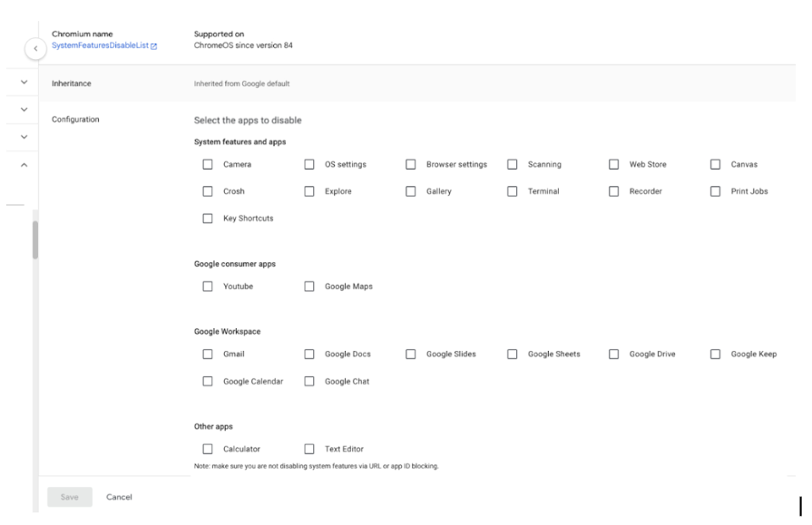Check the Scanning box

point(513,164)
